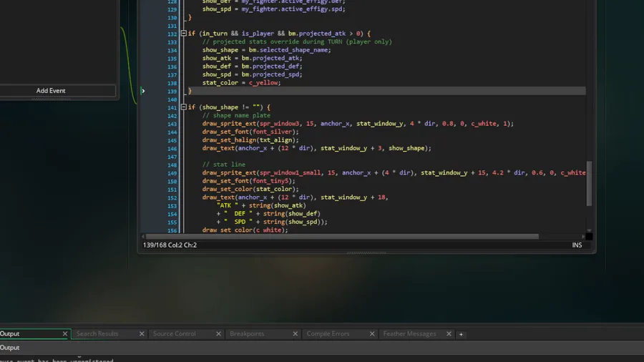Viewport: 644px width, 362px height.
Task: Collapse the code fold at line 132
Action: point(184,33)
